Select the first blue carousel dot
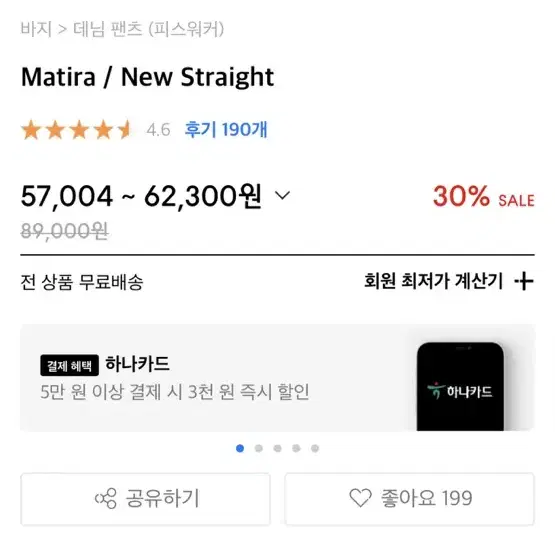The height and width of the screenshot is (555, 555). pyautogui.click(x=240, y=448)
